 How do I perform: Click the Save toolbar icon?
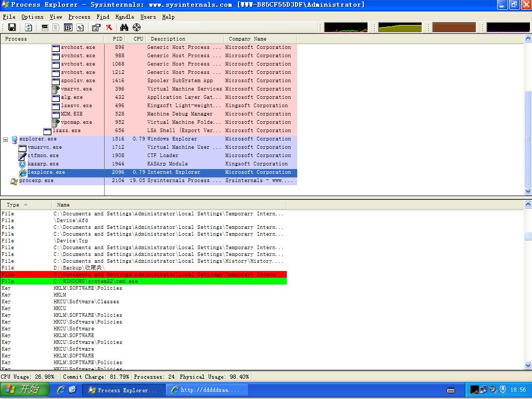pos(12,28)
